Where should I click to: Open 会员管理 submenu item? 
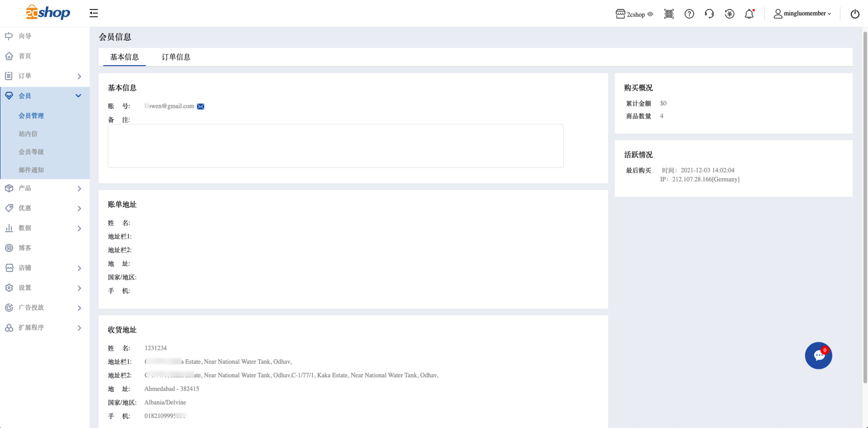31,116
